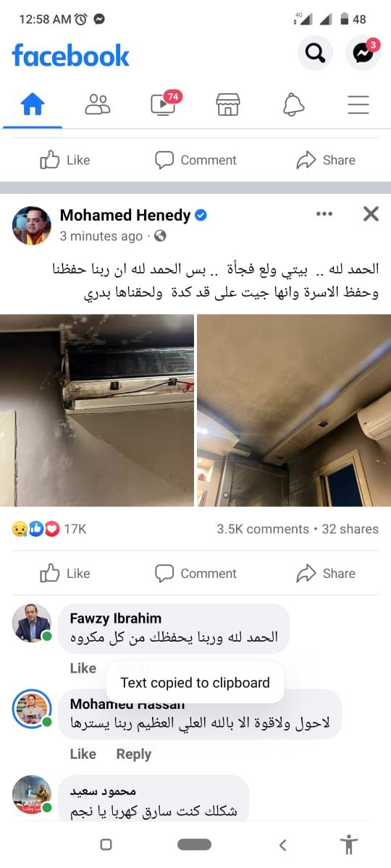This screenshot has height=868, width=391.
Task: Open the Friends tab icon
Action: (x=97, y=105)
